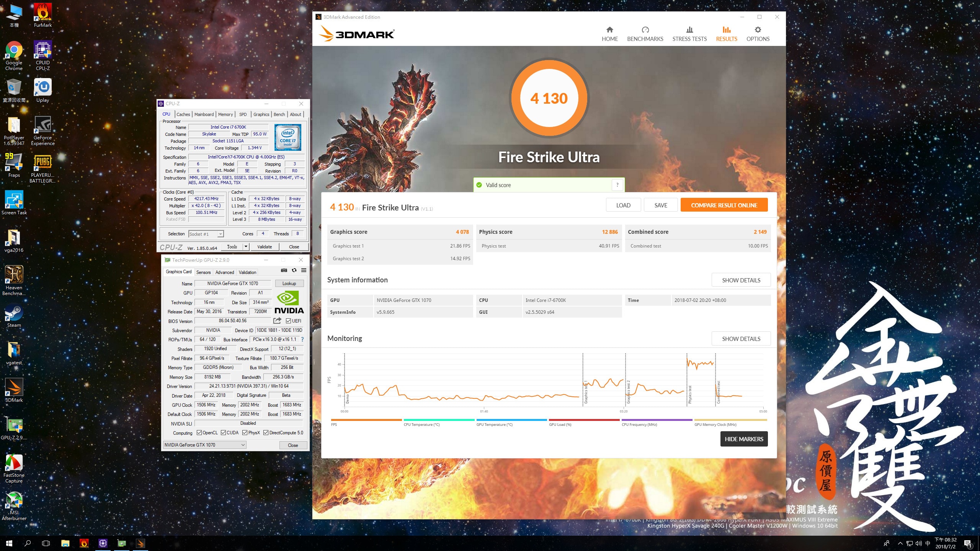Click bus interface question mark icon
The width and height of the screenshot is (980, 551).
tap(302, 339)
